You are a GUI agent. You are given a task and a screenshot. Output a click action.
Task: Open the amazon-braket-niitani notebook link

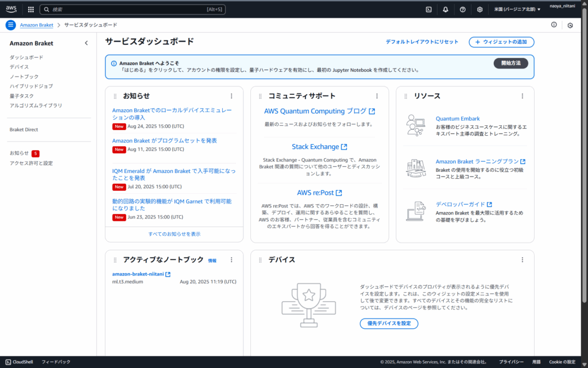pos(141,274)
